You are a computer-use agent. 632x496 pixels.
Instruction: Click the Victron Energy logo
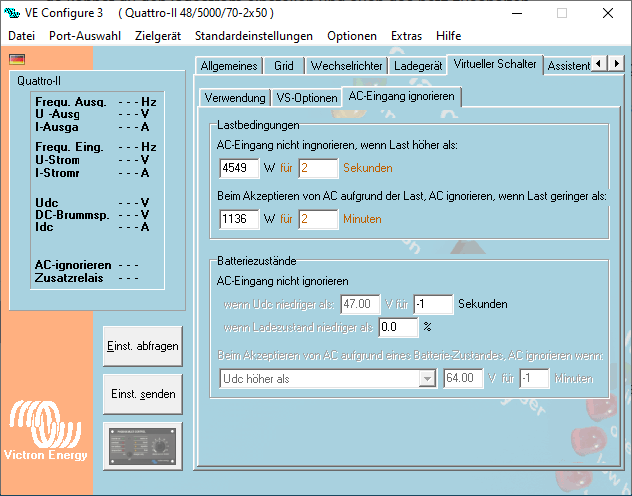(x=46, y=430)
